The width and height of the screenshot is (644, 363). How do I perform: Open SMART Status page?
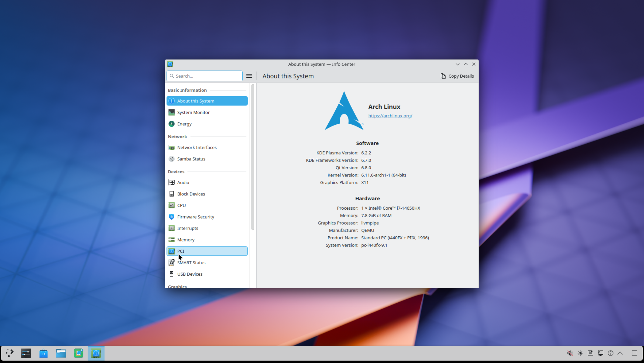[207, 263]
